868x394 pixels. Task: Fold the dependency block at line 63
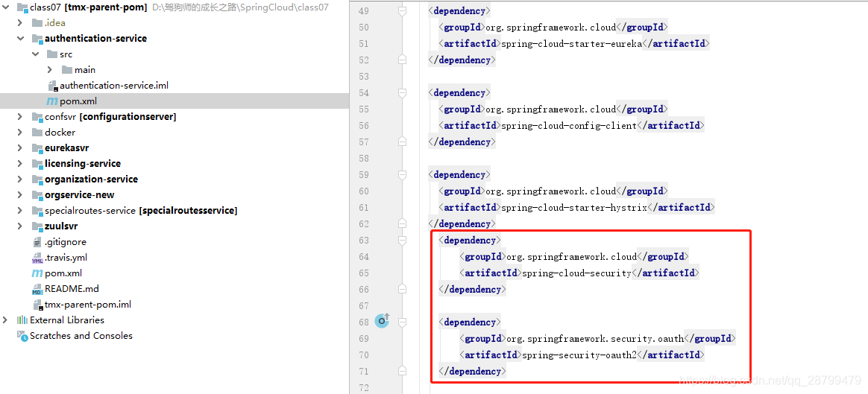(403, 240)
